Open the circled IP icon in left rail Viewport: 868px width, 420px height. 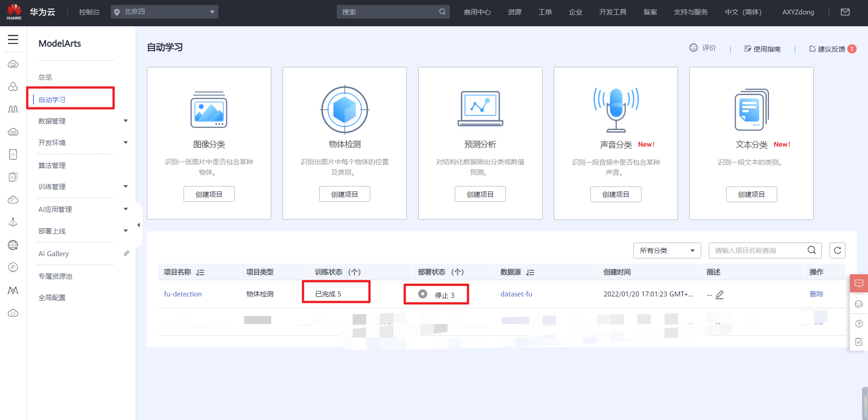[x=13, y=267]
